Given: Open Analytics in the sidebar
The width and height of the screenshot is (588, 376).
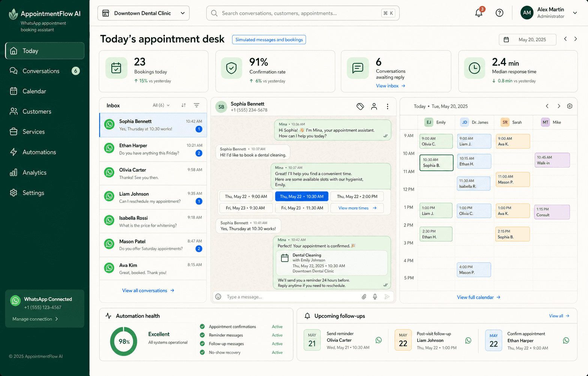Looking at the screenshot, I should 45,172.
